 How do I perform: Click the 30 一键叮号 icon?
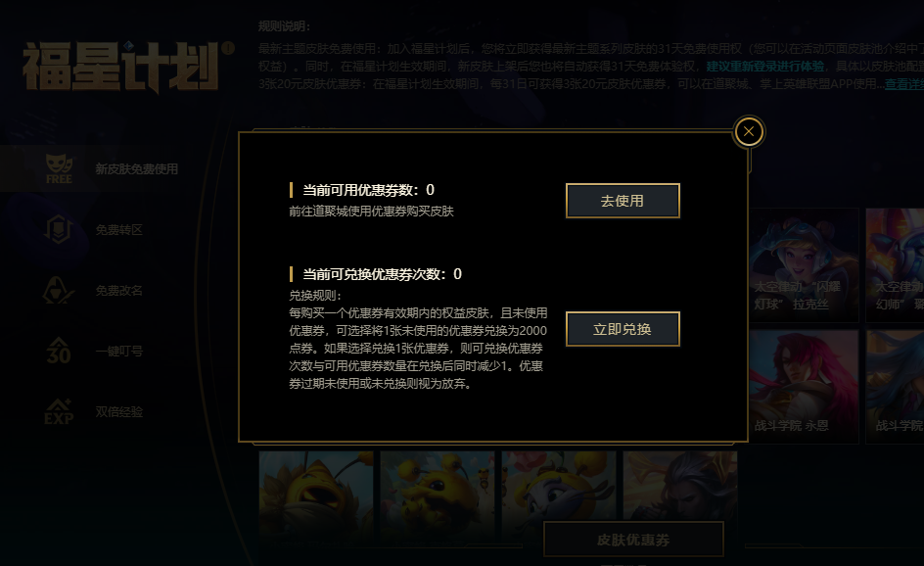click(59, 351)
